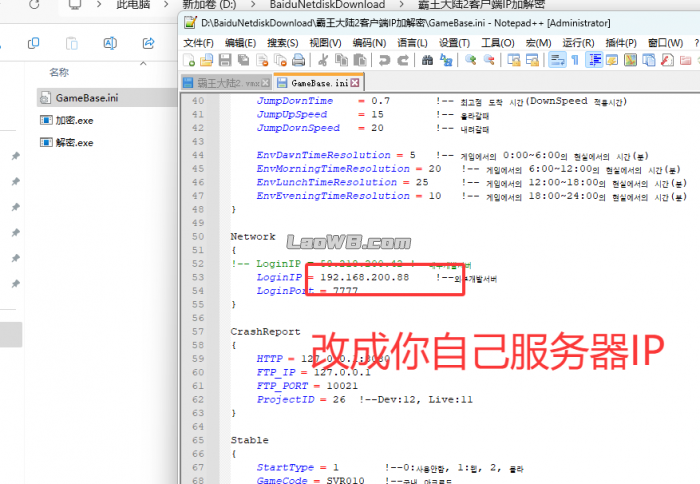Viewport: 700px width, 484px height.
Task: Open the 设置(T) menu
Action: coord(454,43)
